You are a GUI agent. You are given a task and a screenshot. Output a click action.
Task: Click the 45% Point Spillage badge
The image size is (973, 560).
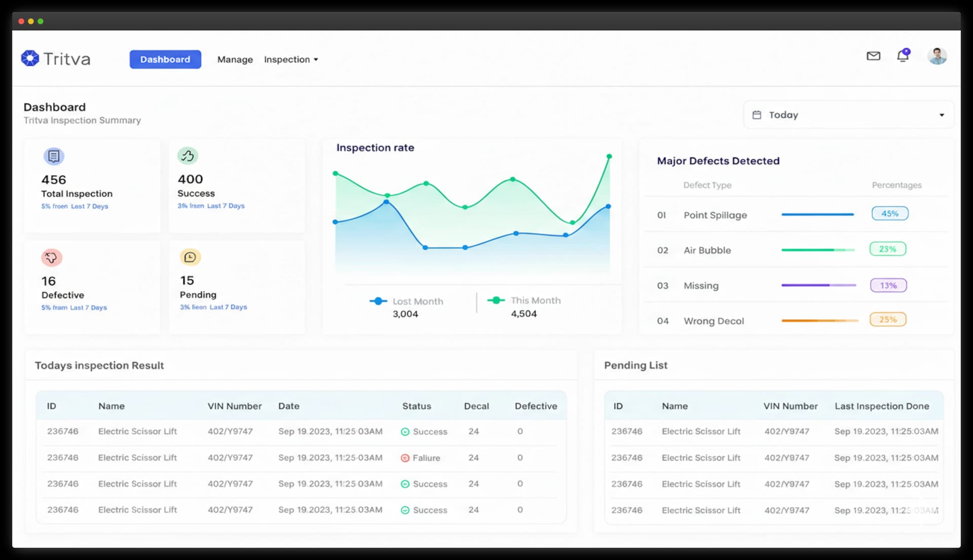889,213
